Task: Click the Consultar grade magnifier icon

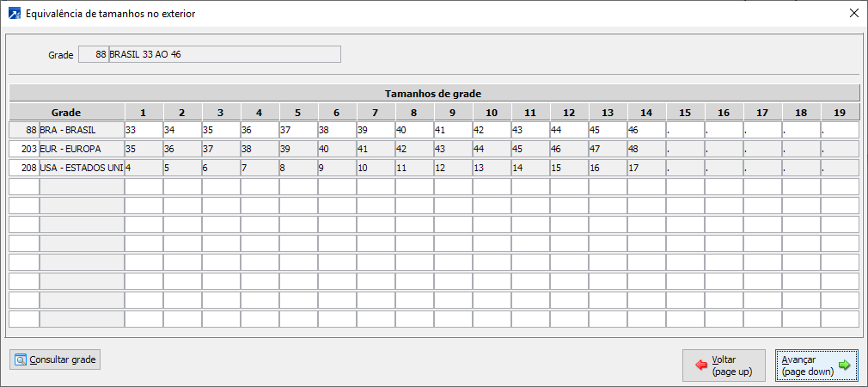Action: click(20, 359)
